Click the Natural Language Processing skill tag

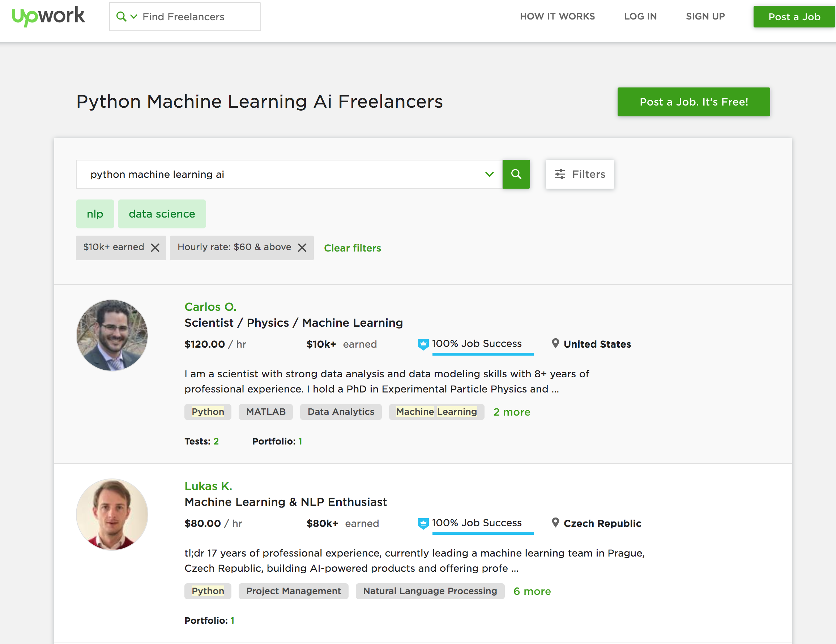click(430, 591)
